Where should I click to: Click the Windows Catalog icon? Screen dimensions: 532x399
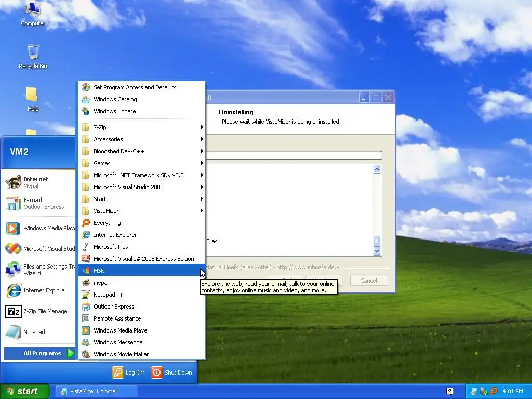[86, 99]
